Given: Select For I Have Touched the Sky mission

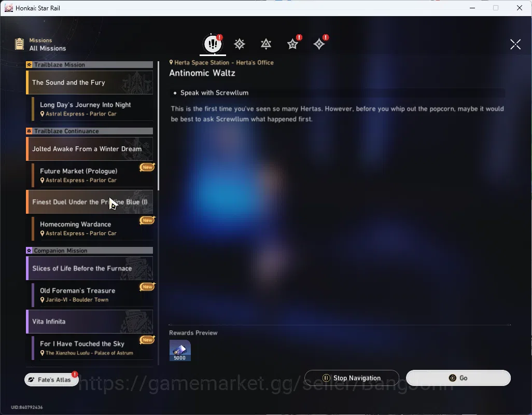Looking at the screenshot, I should 92,348.
